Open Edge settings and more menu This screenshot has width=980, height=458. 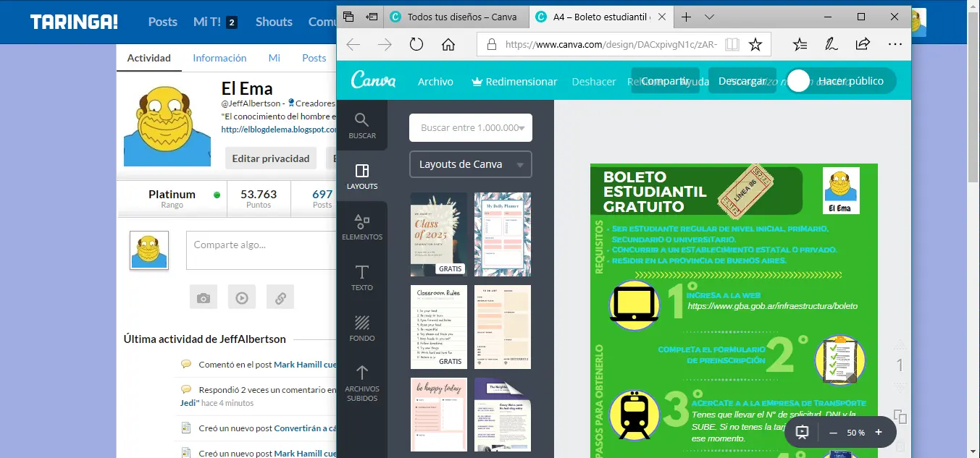[x=895, y=45]
